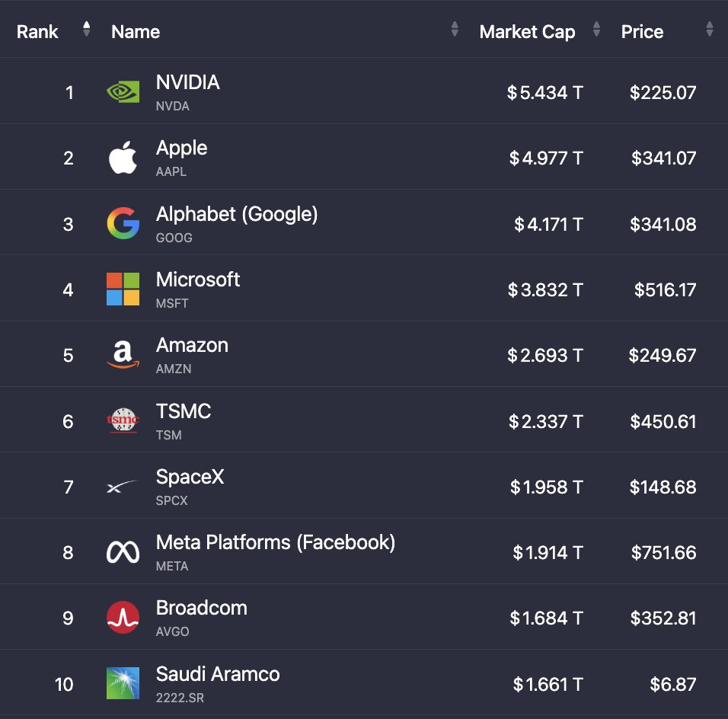Screen dimensions: 728x719
Task: Click the Apple logo icon
Action: tap(123, 158)
